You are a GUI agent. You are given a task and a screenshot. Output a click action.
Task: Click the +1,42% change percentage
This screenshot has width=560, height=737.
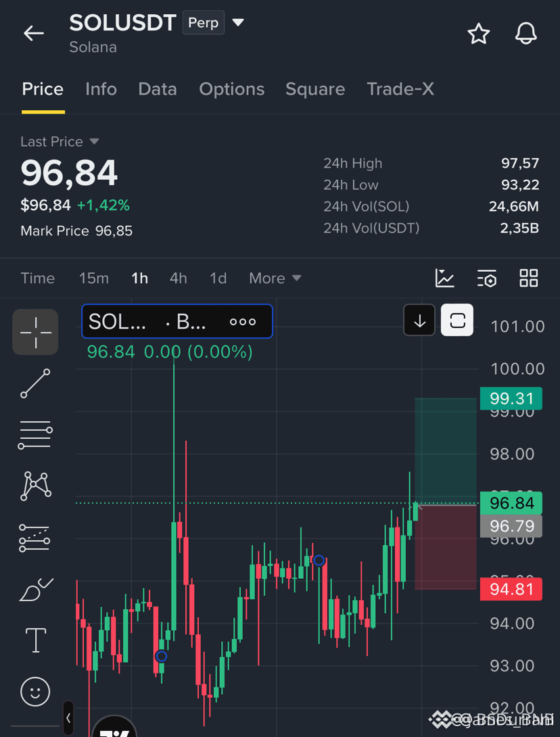[103, 205]
